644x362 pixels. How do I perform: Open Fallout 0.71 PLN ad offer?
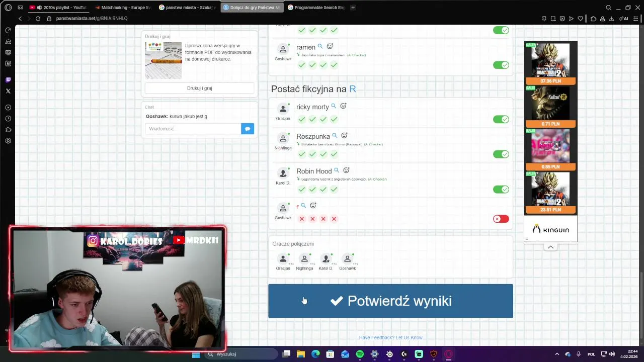click(550, 106)
